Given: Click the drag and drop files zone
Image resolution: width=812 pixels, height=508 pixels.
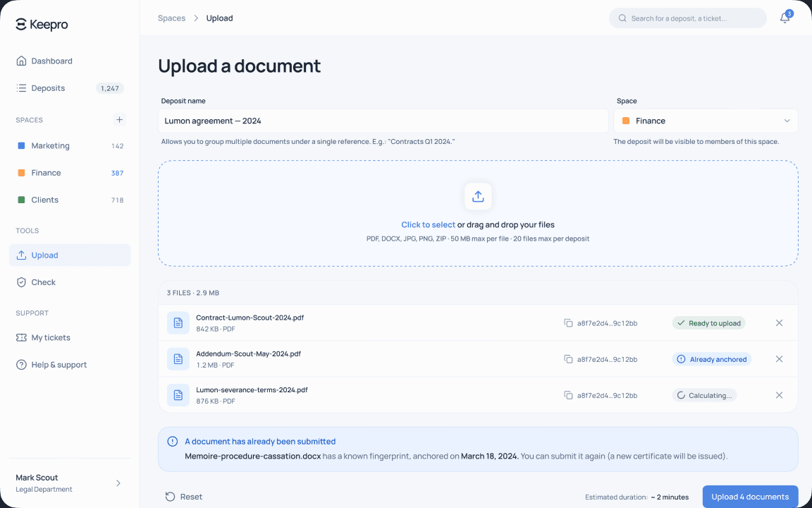Looking at the screenshot, I should click(478, 214).
